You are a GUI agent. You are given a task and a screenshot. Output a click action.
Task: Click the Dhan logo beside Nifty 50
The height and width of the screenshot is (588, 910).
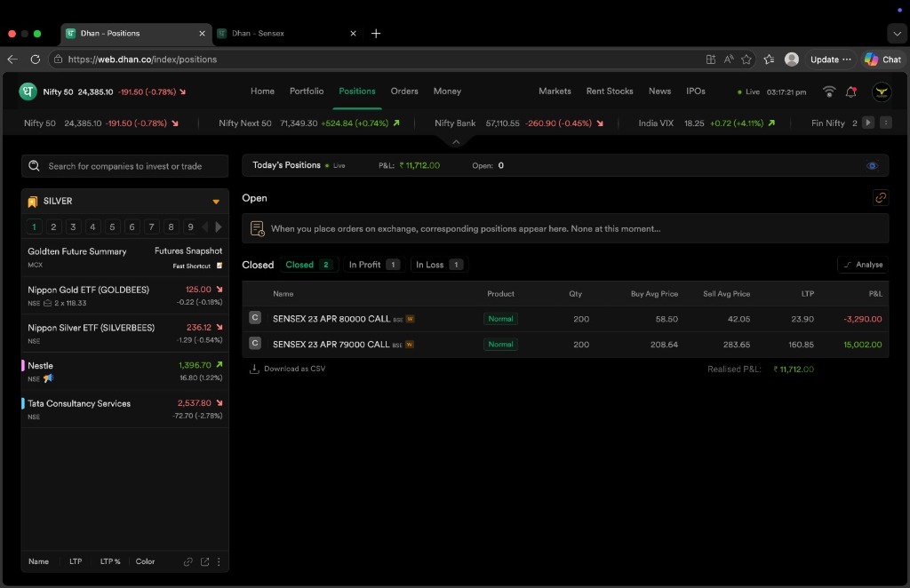click(28, 91)
